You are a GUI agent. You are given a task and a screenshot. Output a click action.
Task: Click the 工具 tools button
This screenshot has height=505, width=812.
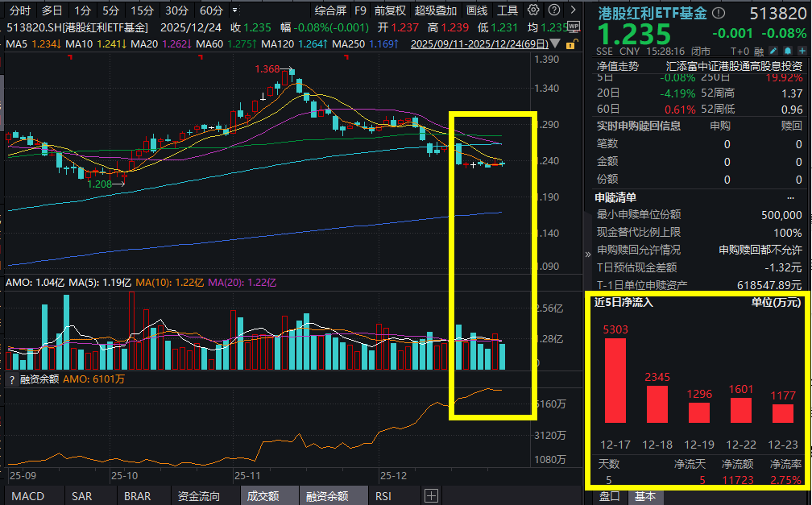point(509,10)
